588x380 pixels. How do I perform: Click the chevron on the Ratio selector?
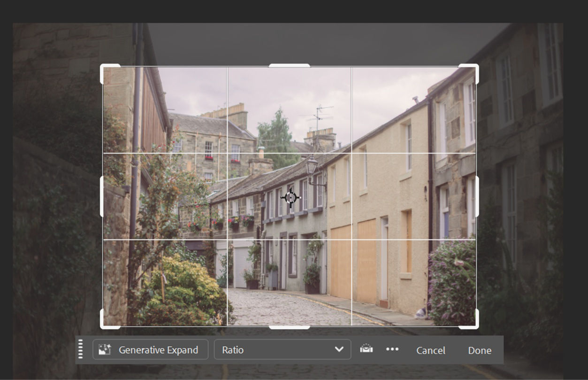click(340, 349)
